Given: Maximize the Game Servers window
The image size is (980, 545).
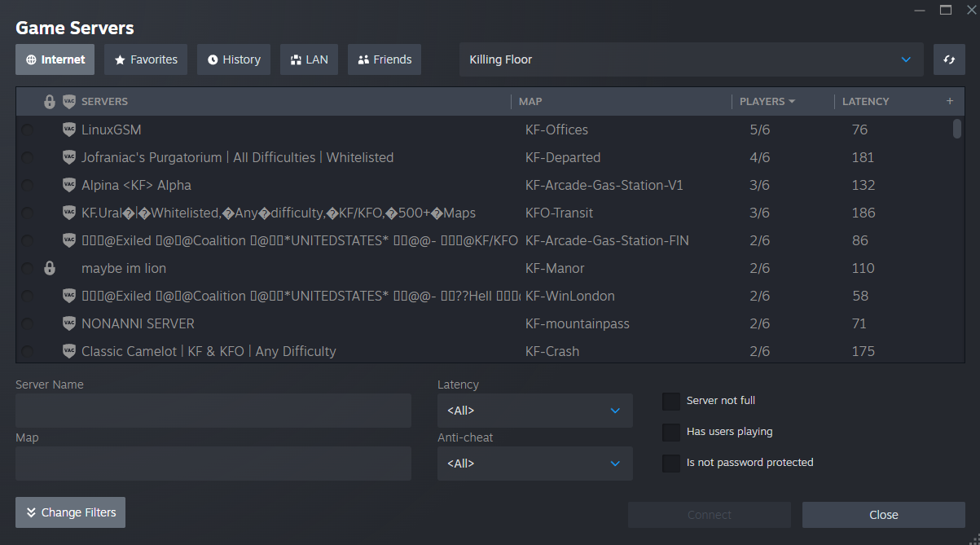Looking at the screenshot, I should (946, 10).
